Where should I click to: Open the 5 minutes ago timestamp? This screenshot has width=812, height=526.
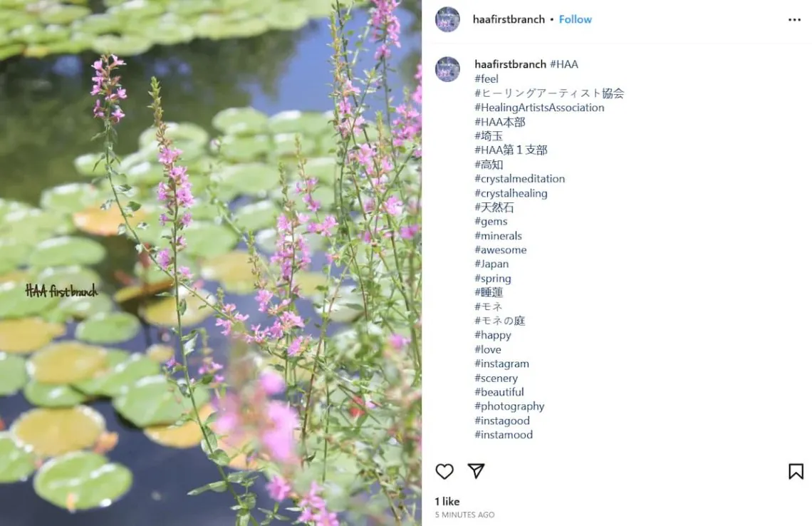(464, 515)
